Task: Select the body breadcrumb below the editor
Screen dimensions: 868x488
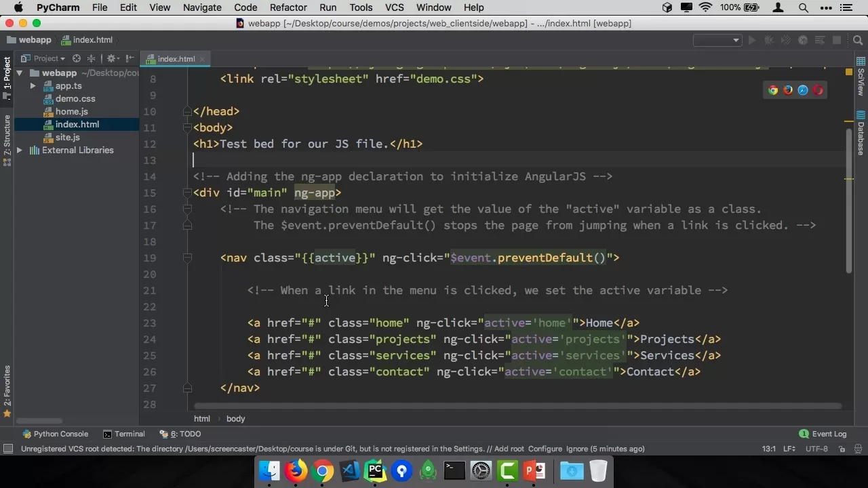Action: click(235, 418)
